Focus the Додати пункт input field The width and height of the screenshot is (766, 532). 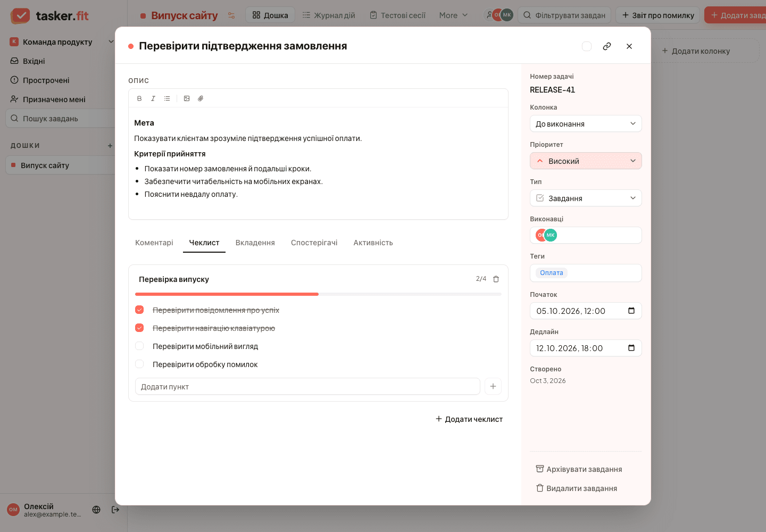307,386
